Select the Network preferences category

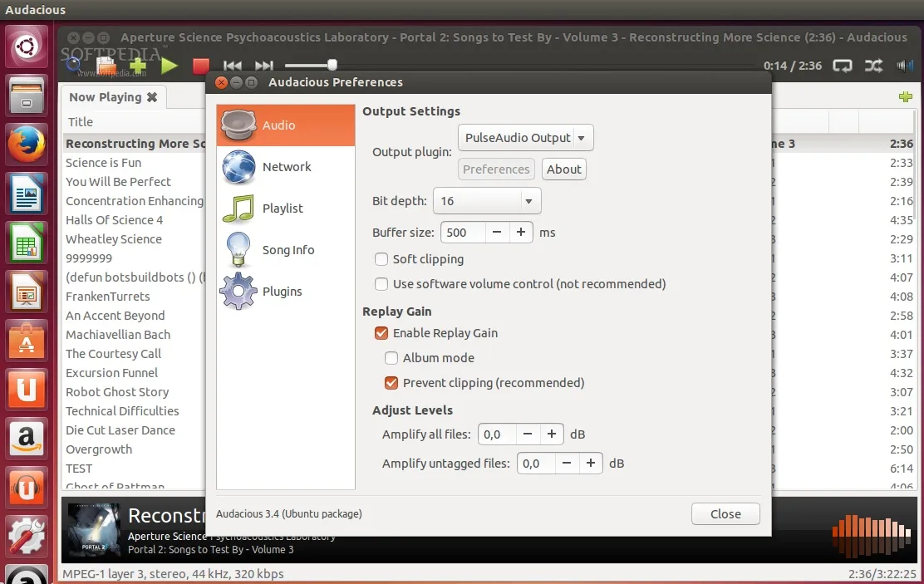286,167
